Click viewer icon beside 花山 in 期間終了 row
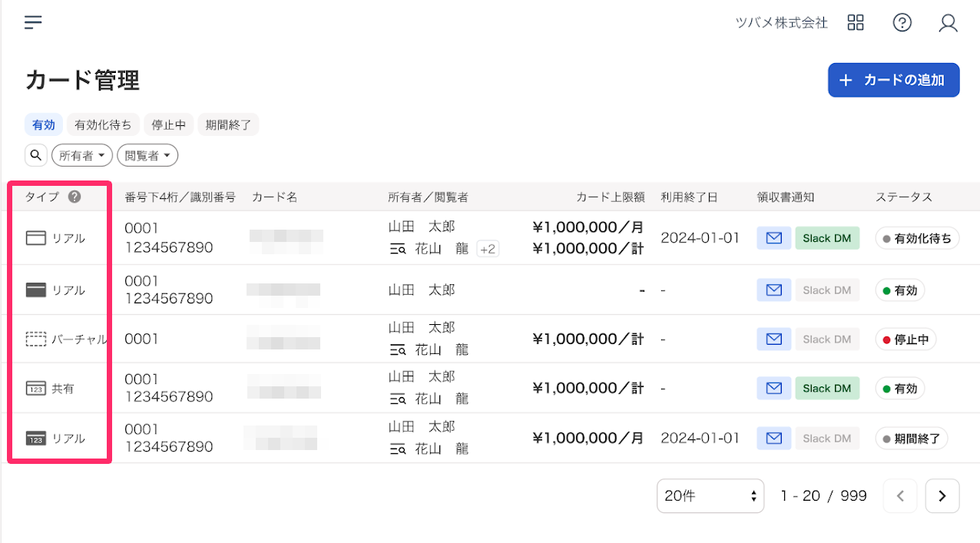The height and width of the screenshot is (543, 980). 397,449
